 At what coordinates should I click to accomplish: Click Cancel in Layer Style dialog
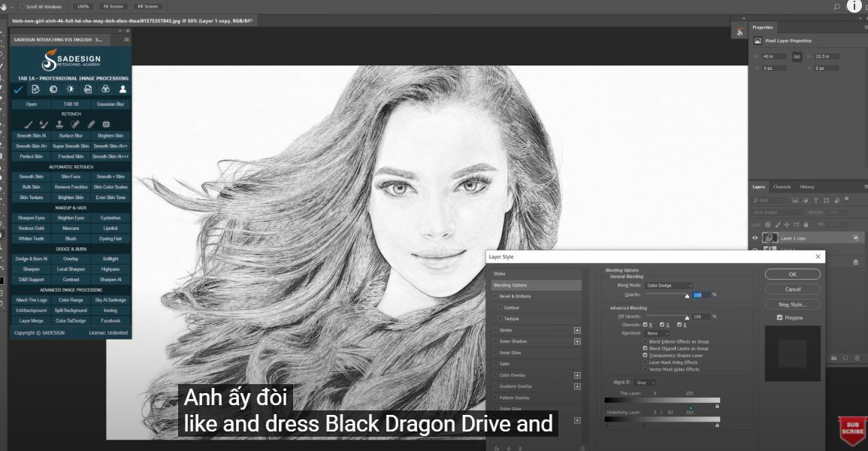tap(793, 289)
